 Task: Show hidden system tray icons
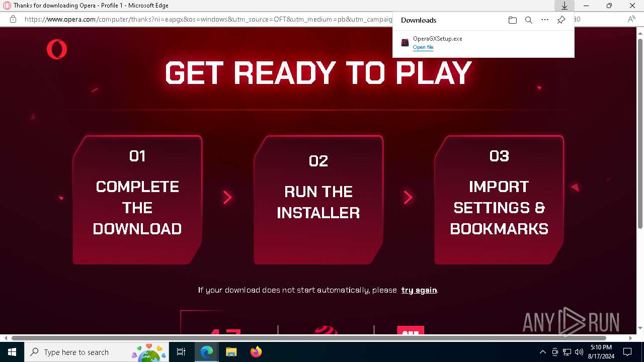point(542,352)
